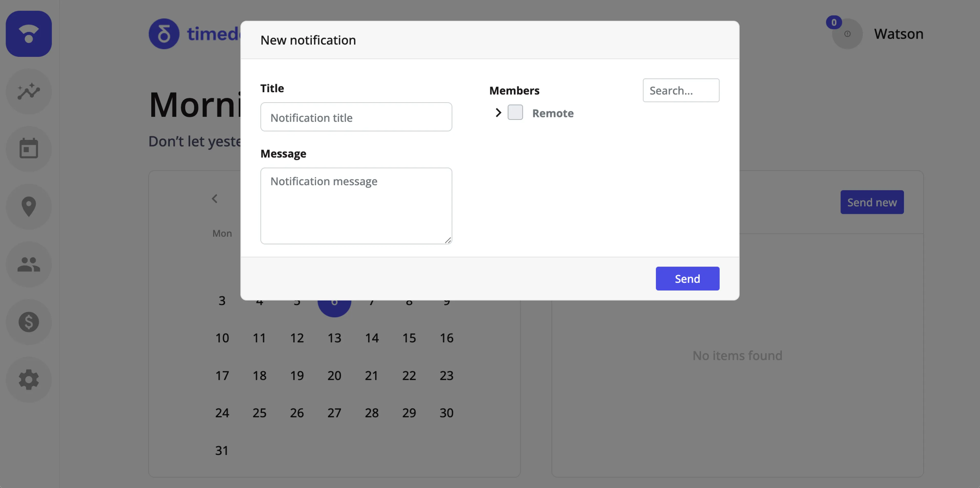The image size is (980, 488).
Task: Toggle the Remote members checkbox
Action: point(515,113)
